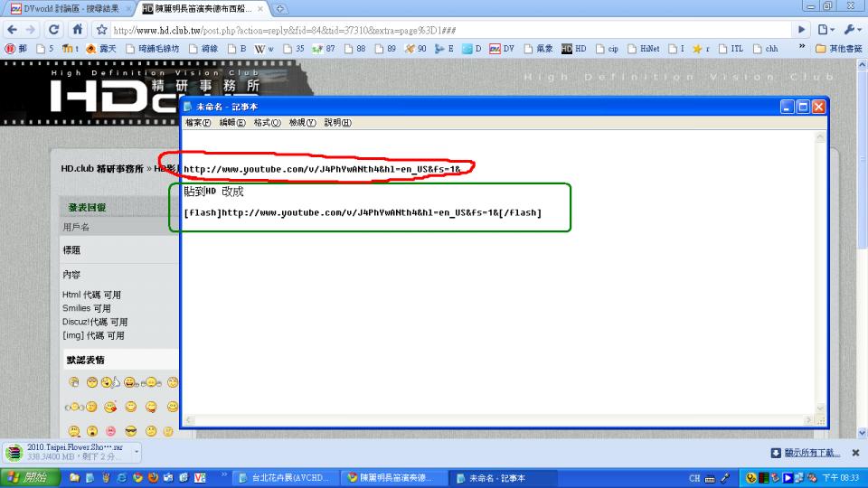Image resolution: width=868 pixels, height=488 pixels.
Task: Reload the current page
Action: (53, 30)
